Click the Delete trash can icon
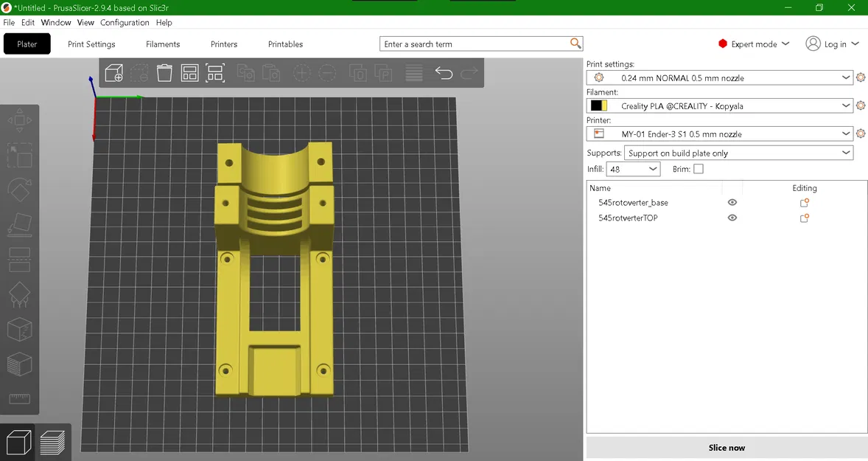This screenshot has height=461, width=868. [164, 73]
